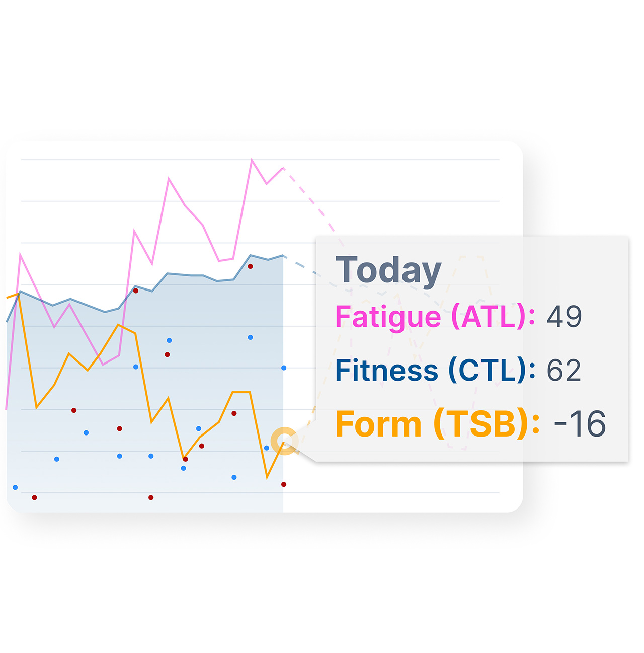644x653 pixels.
Task: Click the dashed blue Fitness forecast line
Action: pyautogui.click(x=307, y=268)
